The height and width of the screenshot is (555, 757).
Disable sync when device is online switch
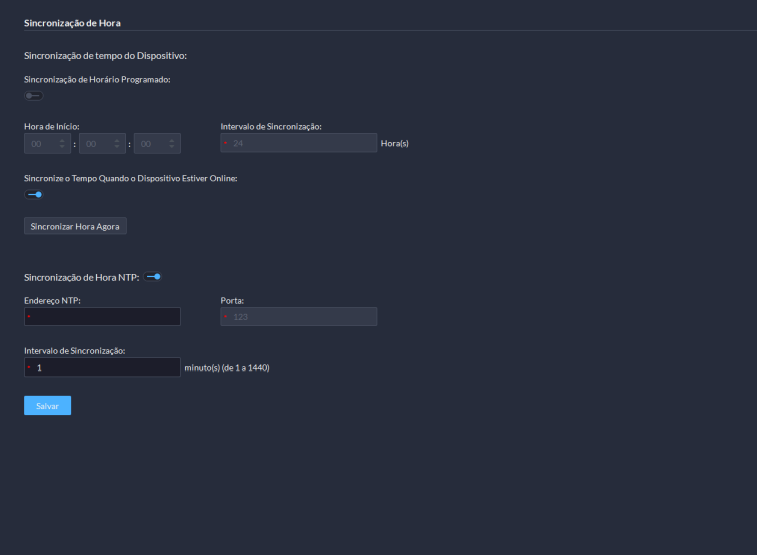tap(34, 194)
